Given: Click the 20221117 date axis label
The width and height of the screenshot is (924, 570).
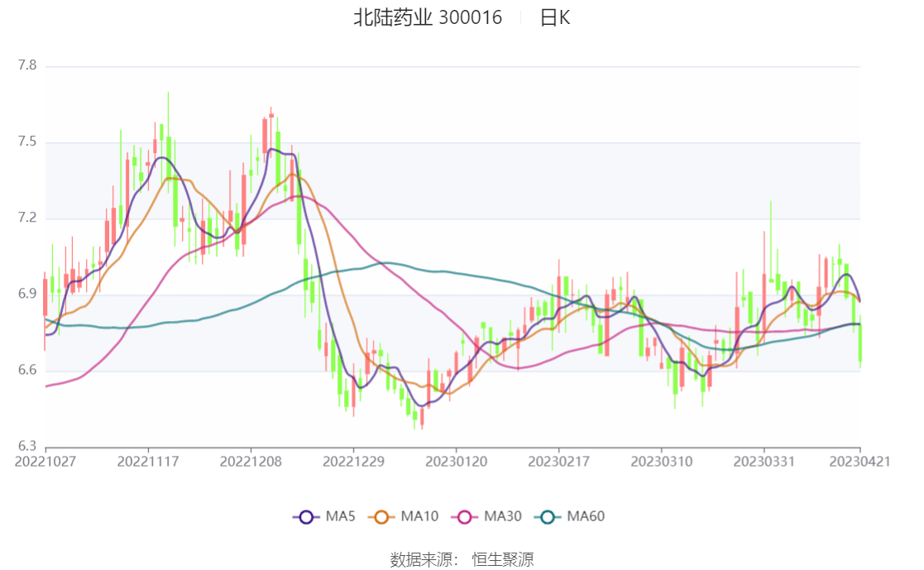Looking at the screenshot, I should 148,462.
